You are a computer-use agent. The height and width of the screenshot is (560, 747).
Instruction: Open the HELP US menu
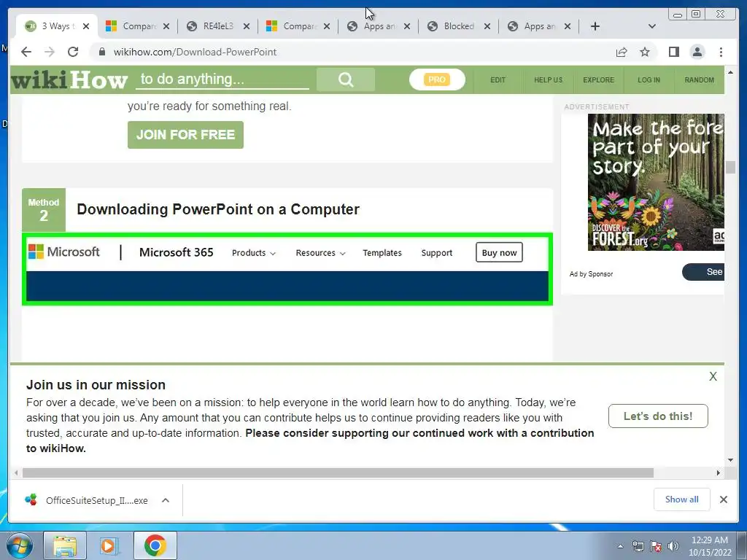[x=548, y=80]
